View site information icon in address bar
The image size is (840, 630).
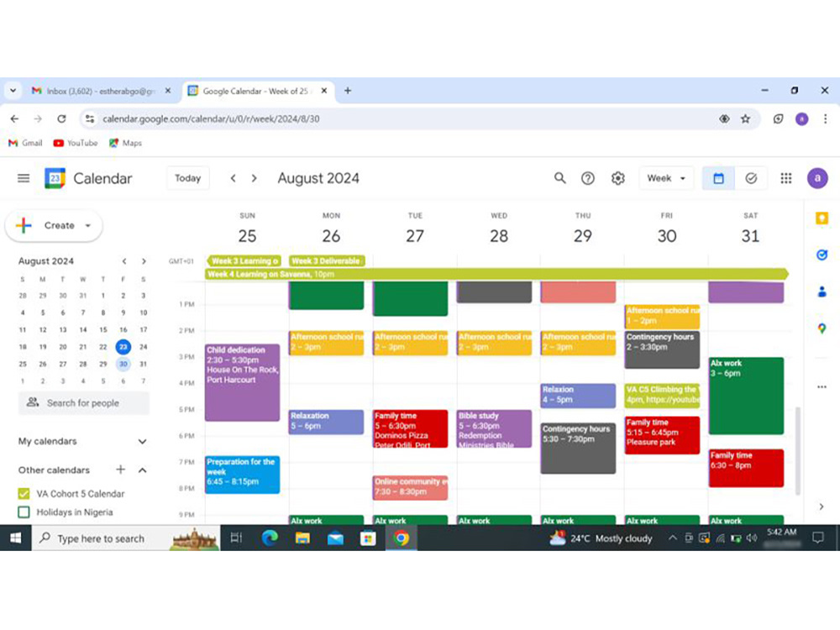click(x=90, y=119)
